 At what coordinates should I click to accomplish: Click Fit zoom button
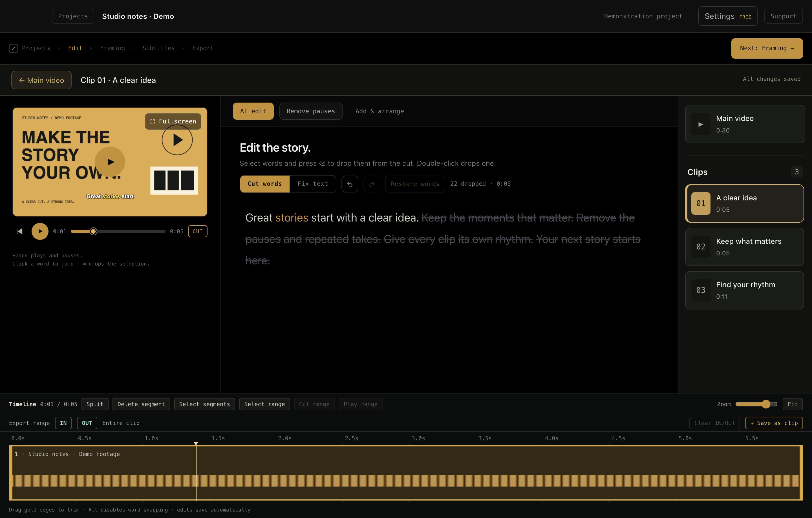pos(793,404)
